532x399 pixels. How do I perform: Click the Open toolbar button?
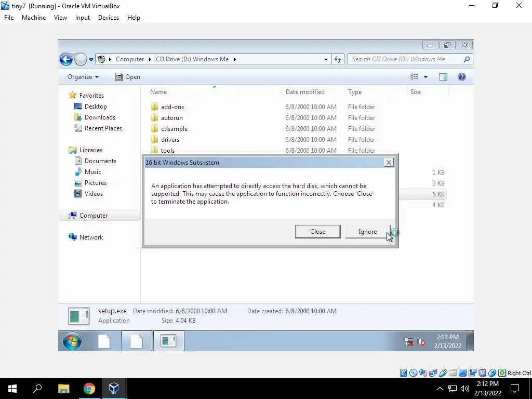pos(128,77)
